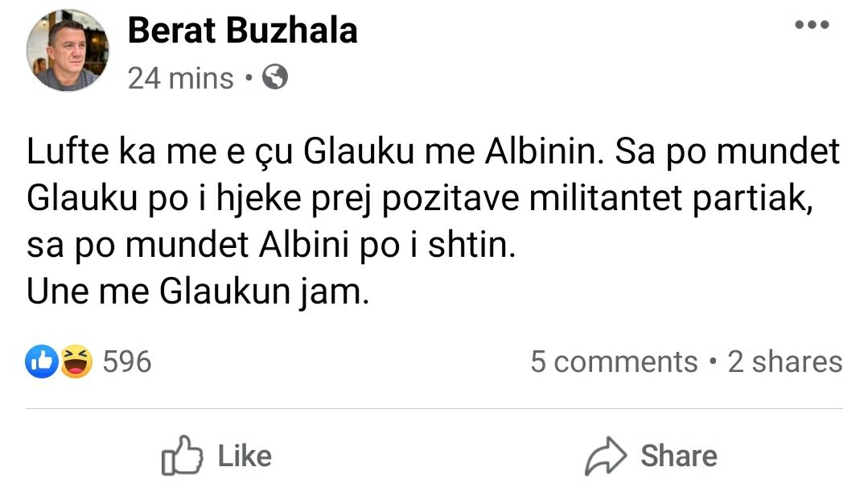Click the word "militantet" in the post
This screenshot has height=500, width=868.
point(611,200)
